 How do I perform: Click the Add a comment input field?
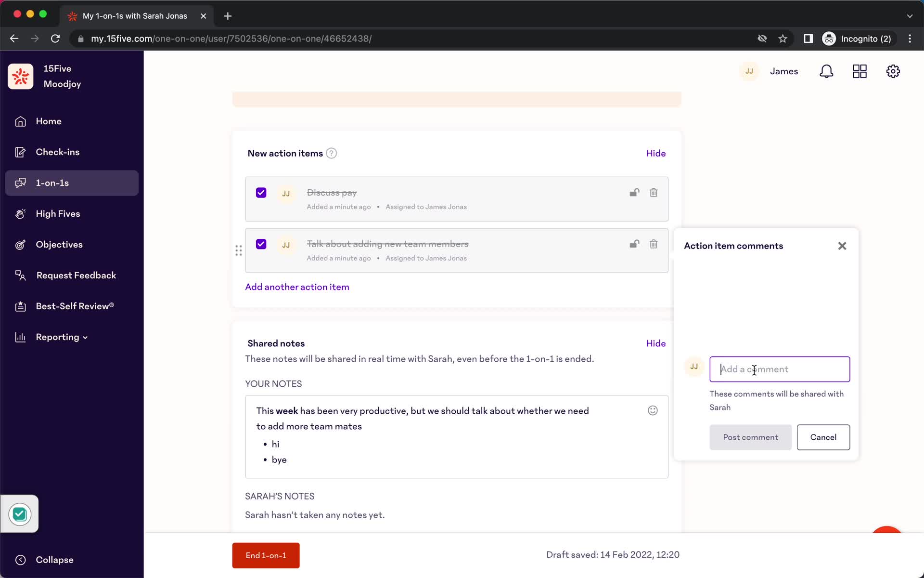tap(780, 369)
